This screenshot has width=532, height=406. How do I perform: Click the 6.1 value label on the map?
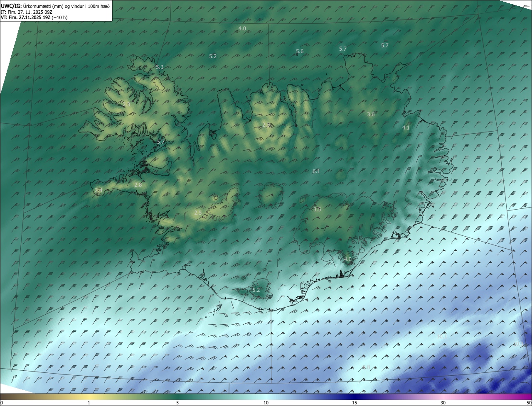316,171
